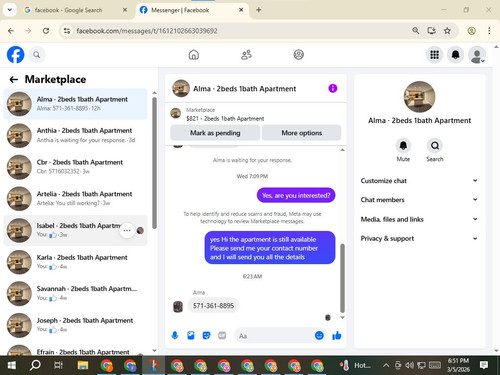500x375 pixels.
Task: Search in the Alma conversation
Action: (x=435, y=146)
